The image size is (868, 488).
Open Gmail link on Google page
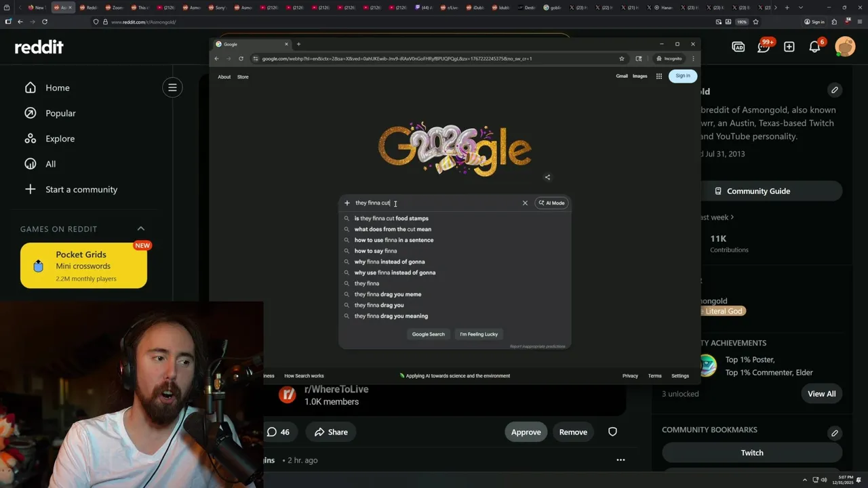622,76
